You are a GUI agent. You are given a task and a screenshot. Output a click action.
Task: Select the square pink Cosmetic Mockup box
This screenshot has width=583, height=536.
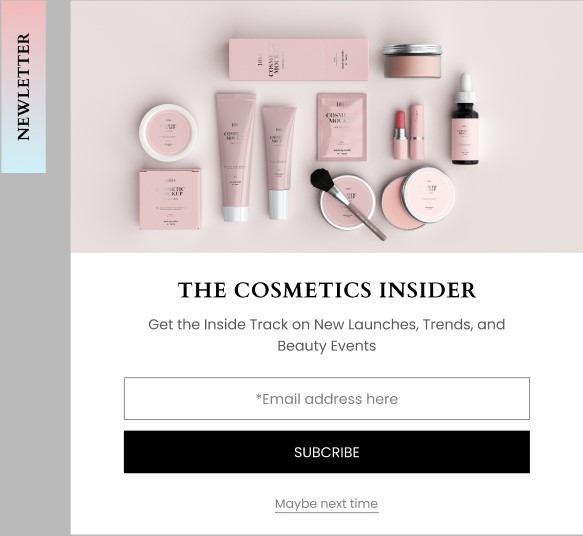tap(170, 199)
